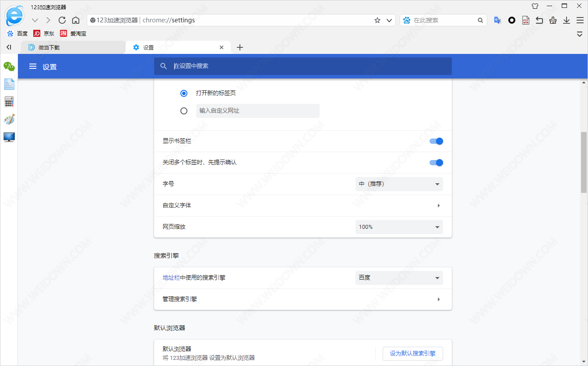
Task: Click the 输入自定义网址 input field
Action: pos(258,111)
